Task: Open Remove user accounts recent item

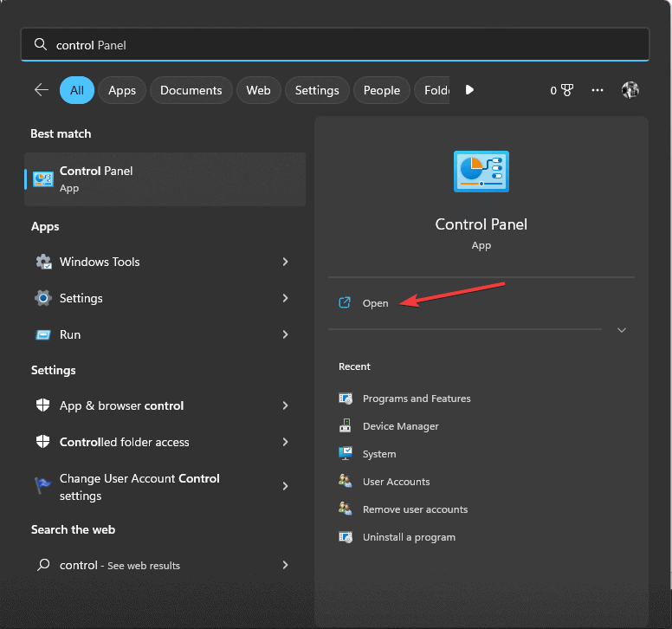Action: click(415, 509)
